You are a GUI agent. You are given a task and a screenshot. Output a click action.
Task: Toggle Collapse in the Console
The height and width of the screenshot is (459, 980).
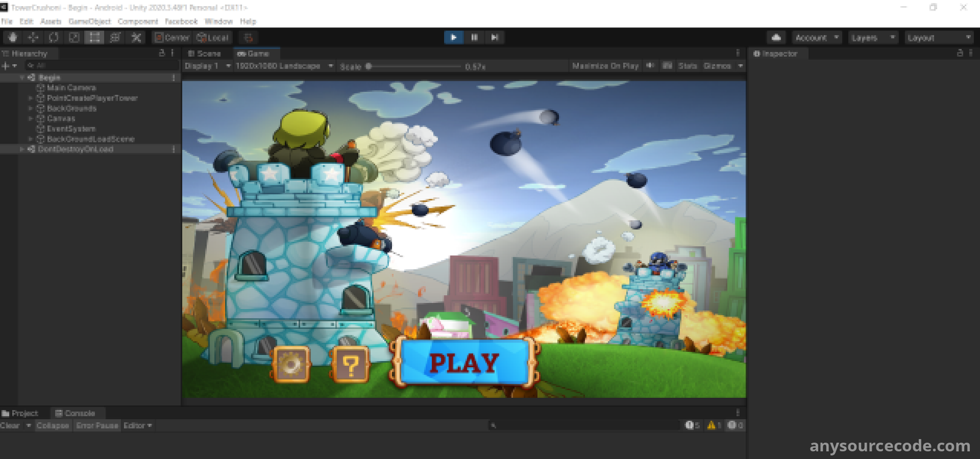(x=52, y=425)
